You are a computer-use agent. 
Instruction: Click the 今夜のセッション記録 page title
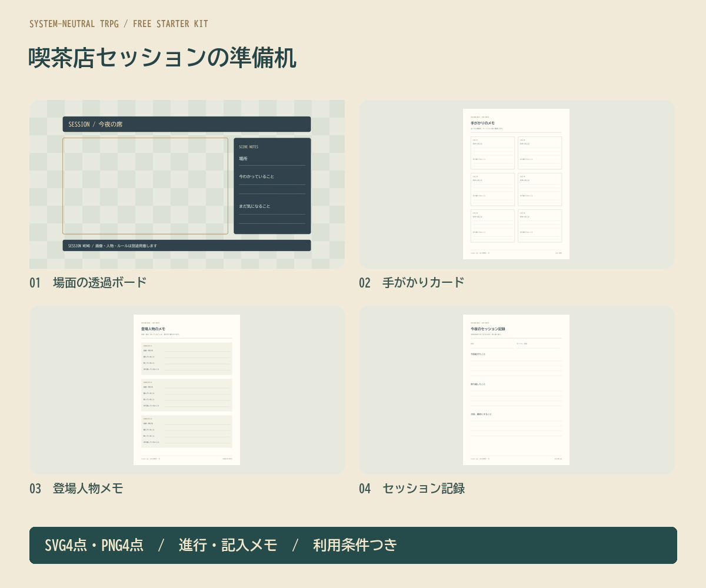tap(488, 329)
